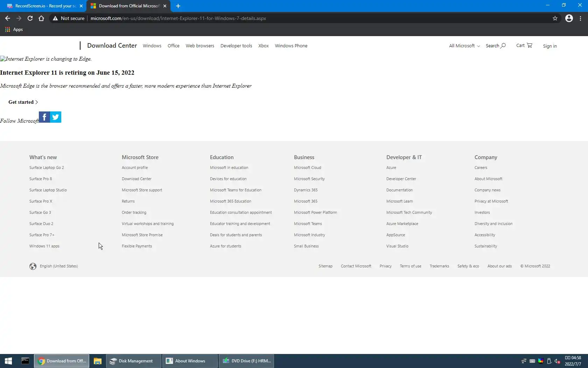
Task: Click Sign in
Action: (550, 46)
